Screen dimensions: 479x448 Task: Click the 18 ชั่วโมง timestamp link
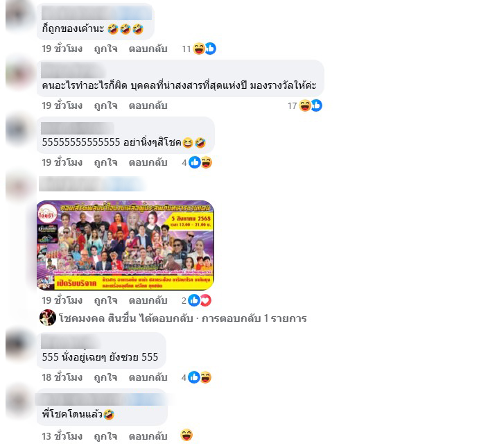[62, 378]
